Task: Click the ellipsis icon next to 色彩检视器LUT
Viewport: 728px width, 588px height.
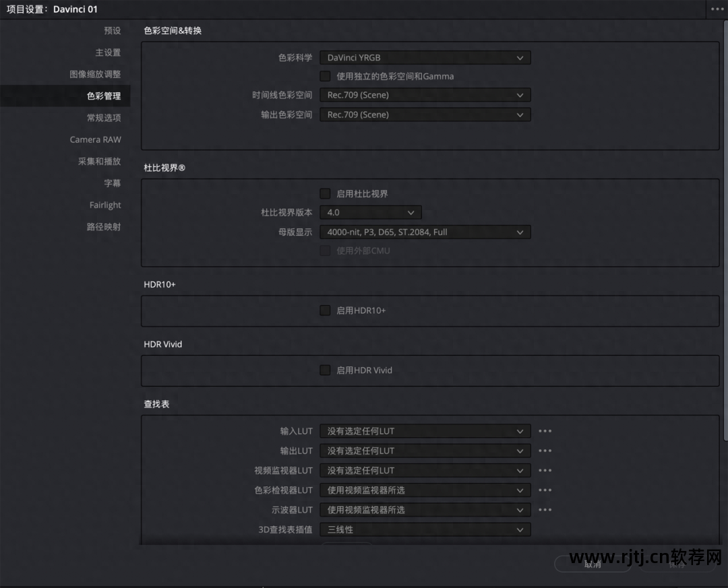Action: 545,490
